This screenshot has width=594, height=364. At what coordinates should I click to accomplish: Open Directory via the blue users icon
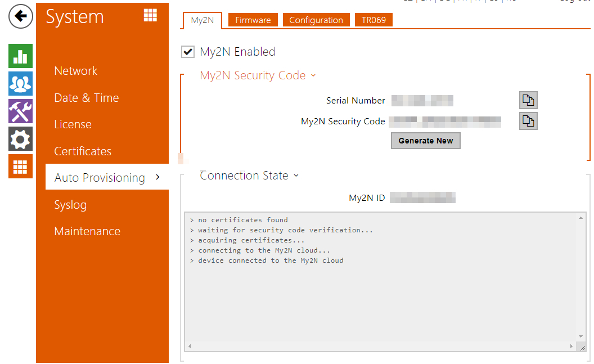click(20, 83)
